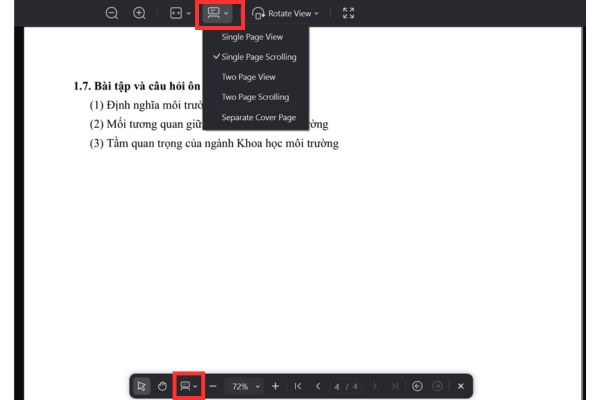Viewport: 600px width, 400px height.
Task: Go to the previous page
Action: [318, 386]
